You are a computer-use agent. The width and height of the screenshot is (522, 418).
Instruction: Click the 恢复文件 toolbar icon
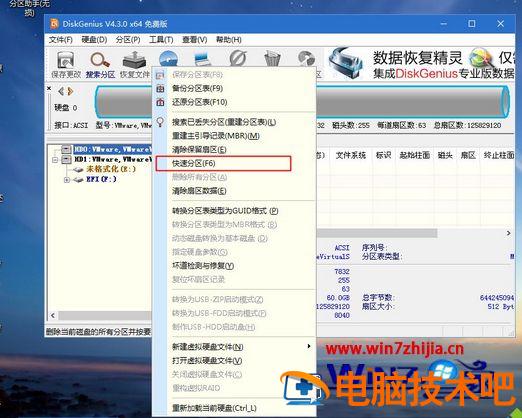[x=134, y=65]
